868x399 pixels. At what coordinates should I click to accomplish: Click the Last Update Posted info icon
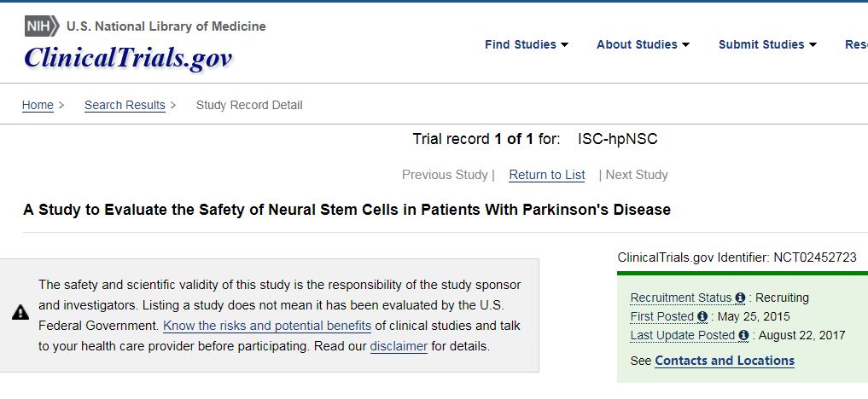pyautogui.click(x=743, y=335)
